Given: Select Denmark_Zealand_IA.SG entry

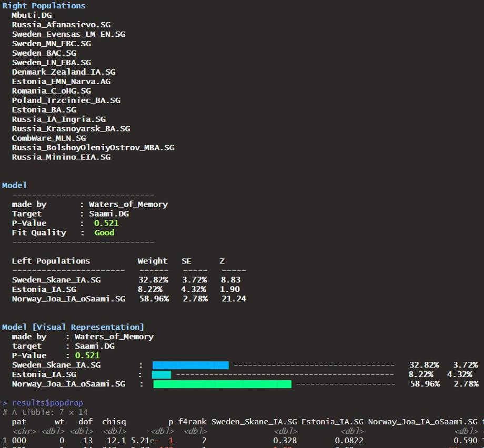Looking at the screenshot, I should tap(64, 72).
